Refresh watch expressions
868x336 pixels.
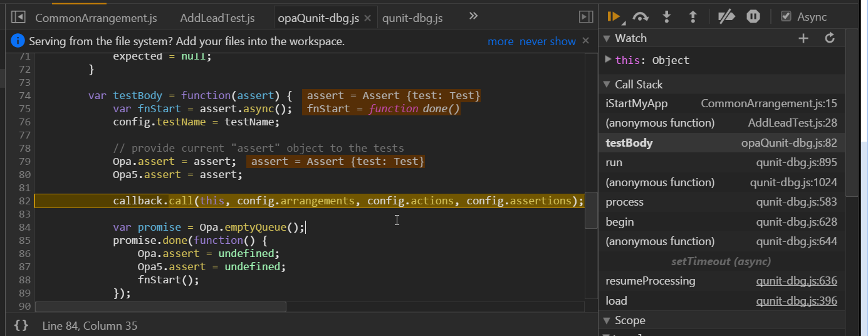[x=830, y=38]
